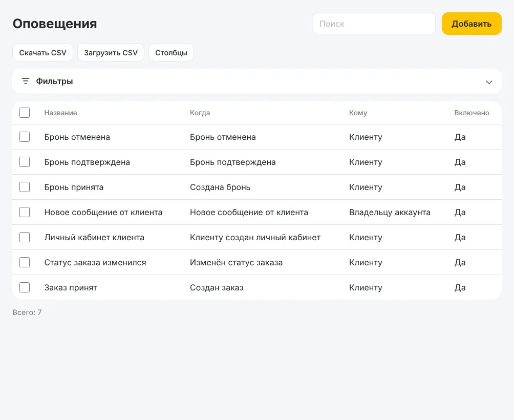Sort by the Название column header
Viewport: 514px width, 420px height.
click(x=60, y=113)
